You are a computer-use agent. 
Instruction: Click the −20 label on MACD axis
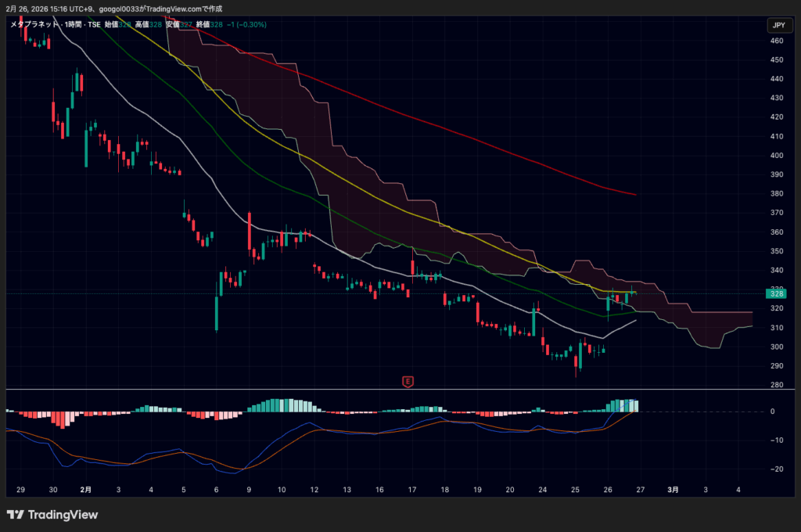(776, 469)
